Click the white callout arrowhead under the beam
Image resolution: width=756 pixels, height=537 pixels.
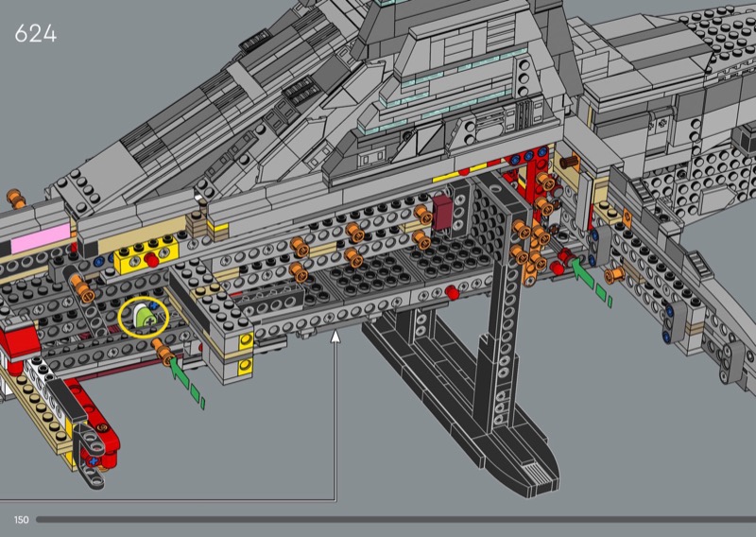click(336, 335)
